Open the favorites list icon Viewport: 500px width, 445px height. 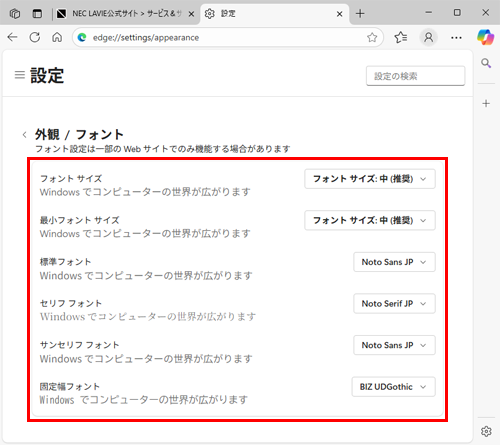[x=401, y=37]
